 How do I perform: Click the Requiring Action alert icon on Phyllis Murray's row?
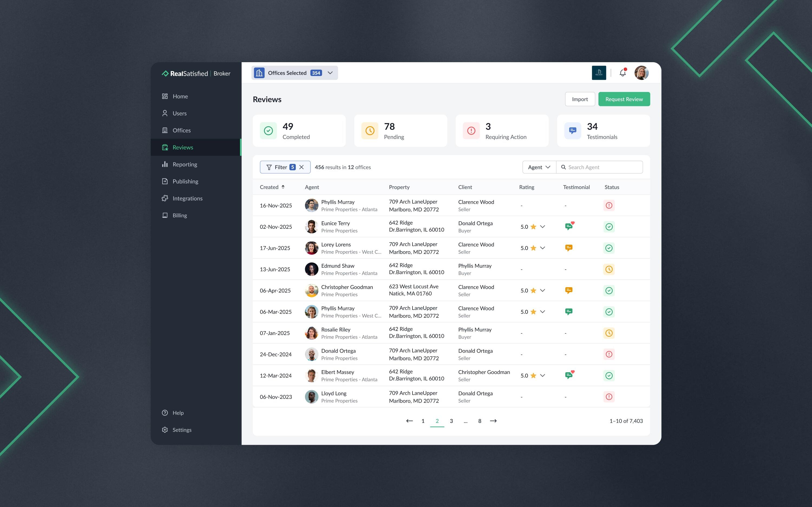pos(609,205)
